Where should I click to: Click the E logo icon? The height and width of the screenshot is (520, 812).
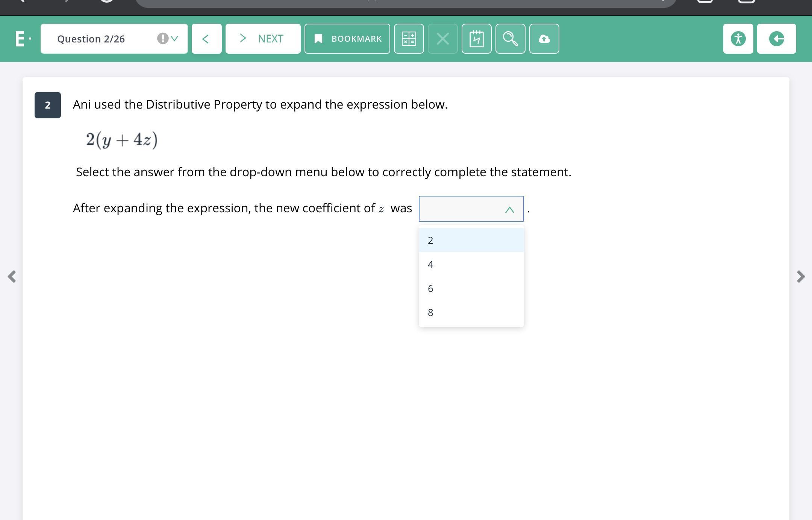coord(20,39)
